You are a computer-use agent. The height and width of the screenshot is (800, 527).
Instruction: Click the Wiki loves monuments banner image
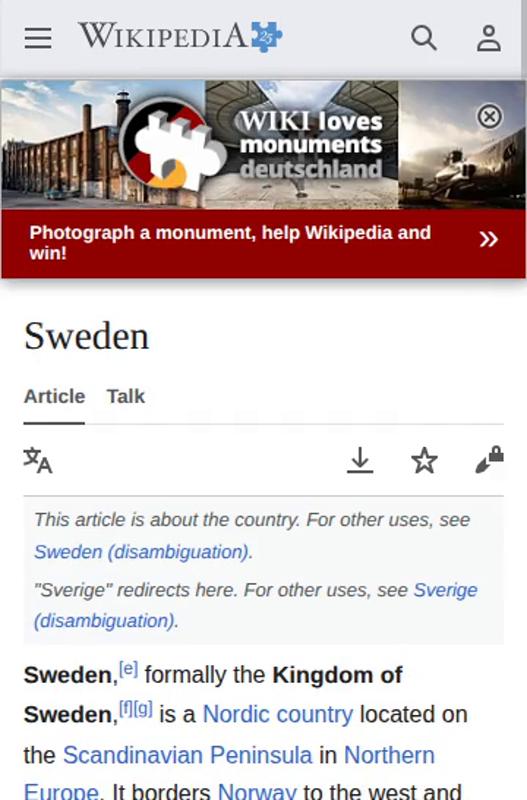(263, 144)
